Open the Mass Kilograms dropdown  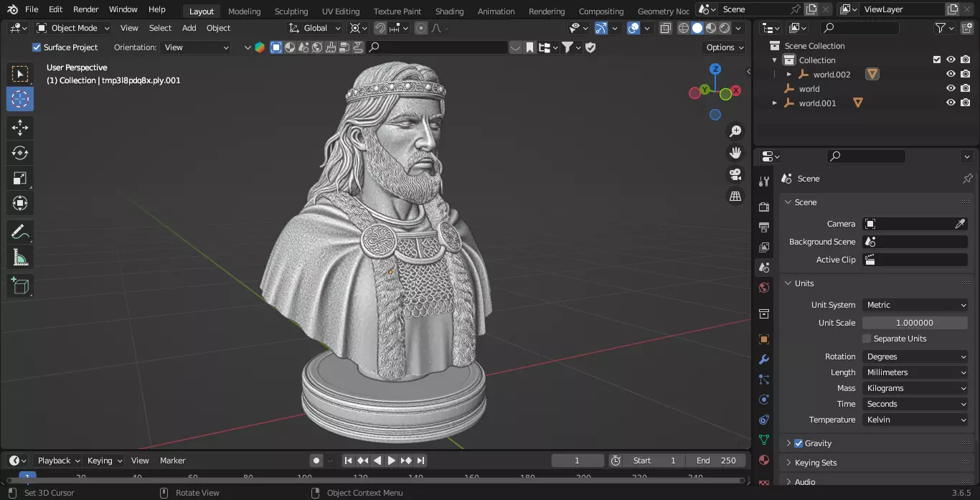[915, 388]
